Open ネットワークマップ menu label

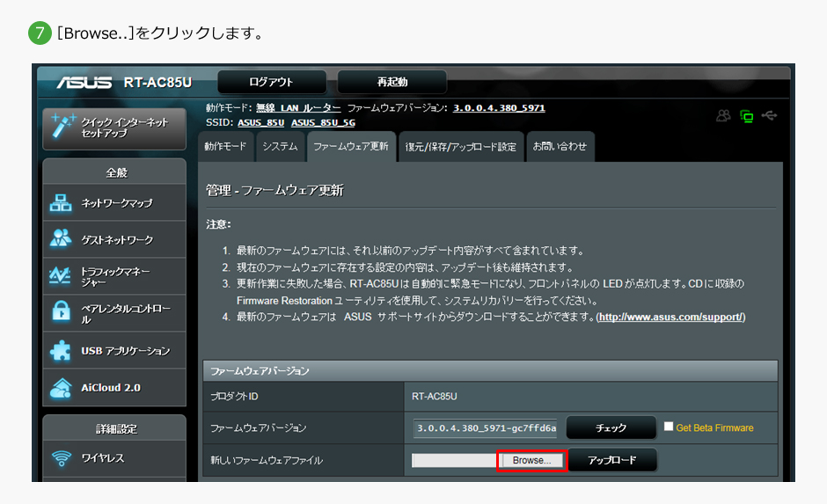pos(117,203)
